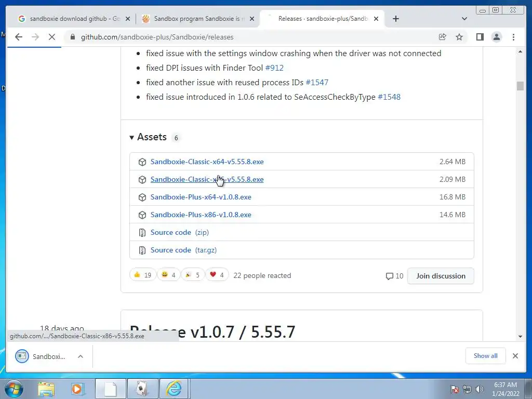Image resolution: width=532 pixels, height=399 pixels.
Task: Download Source code tar.gz
Action: tap(183, 250)
